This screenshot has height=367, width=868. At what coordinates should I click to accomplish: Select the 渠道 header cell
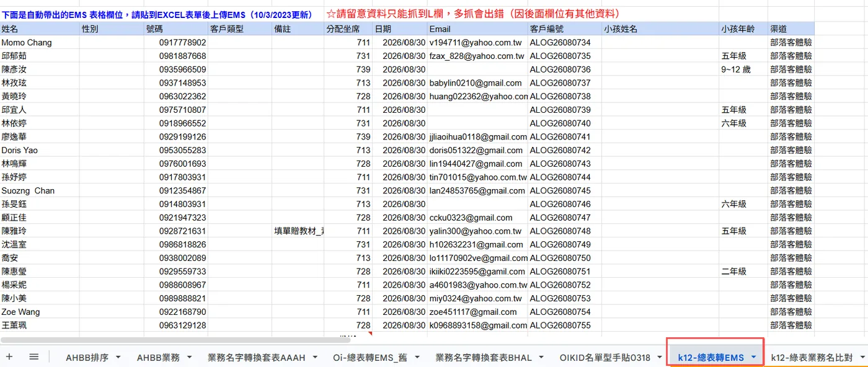pos(791,29)
